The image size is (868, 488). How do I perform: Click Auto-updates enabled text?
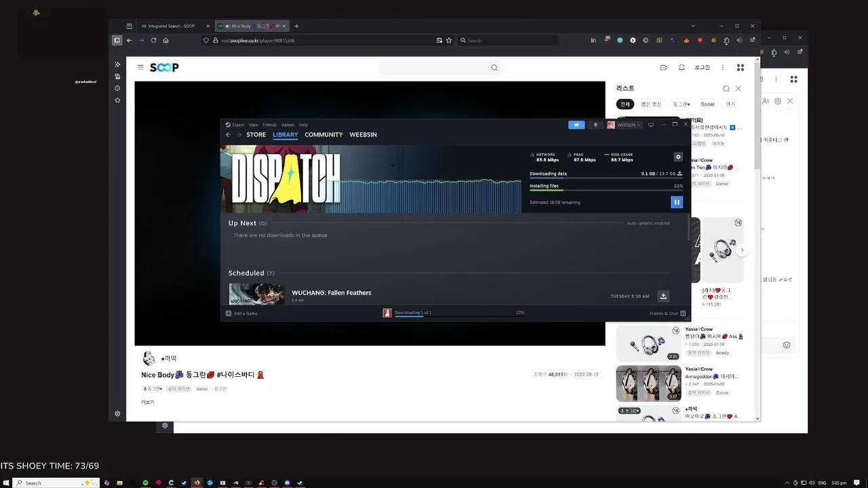(x=648, y=223)
